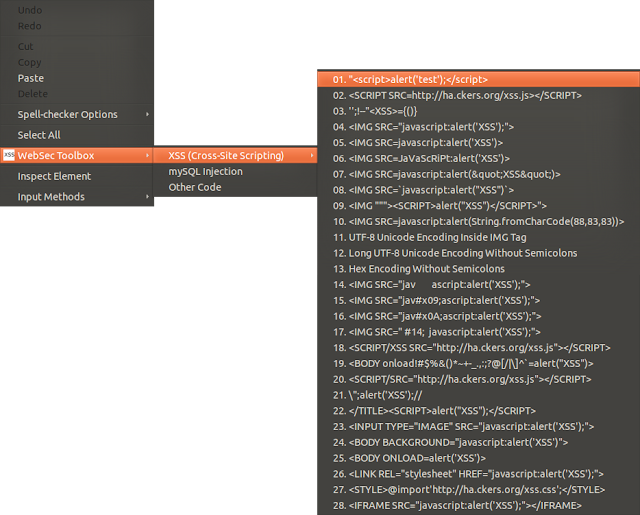Viewport: 640px width, 515px height.
Task: Select item 11 UTF-8 Unicode Encoding Inside IMG Tag
Action: (478, 238)
